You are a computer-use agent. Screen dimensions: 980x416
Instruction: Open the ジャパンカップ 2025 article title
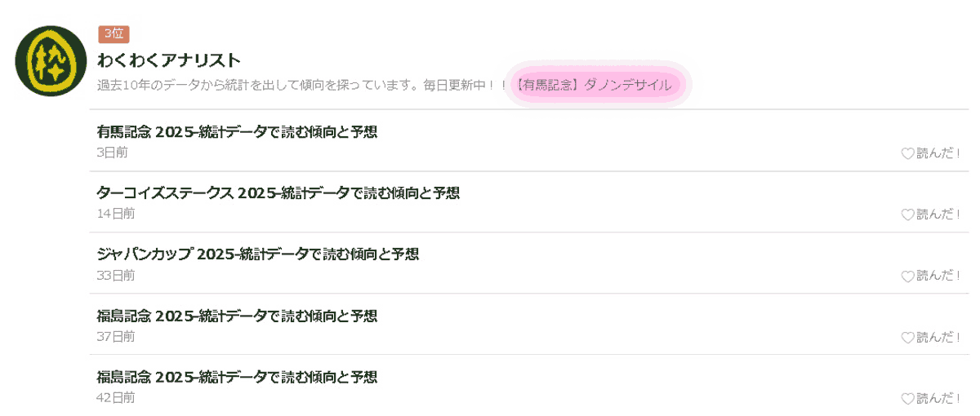[257, 254]
